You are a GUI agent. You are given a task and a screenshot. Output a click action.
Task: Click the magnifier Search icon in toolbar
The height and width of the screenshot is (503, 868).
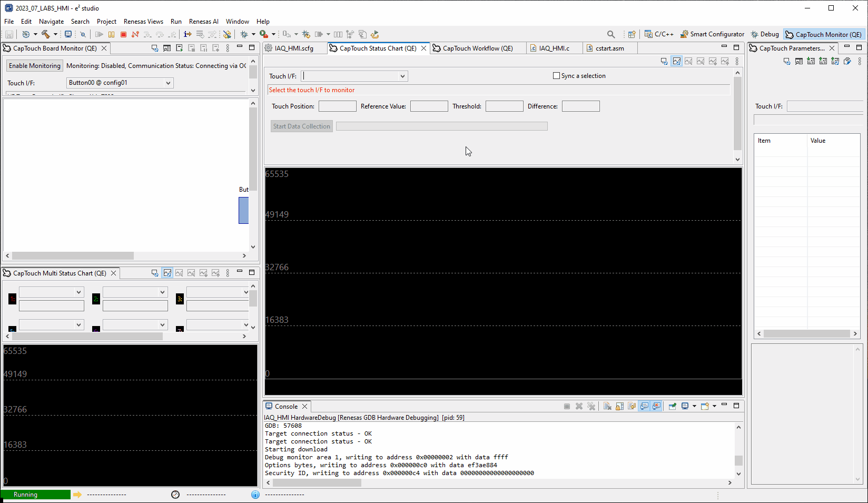tap(611, 34)
